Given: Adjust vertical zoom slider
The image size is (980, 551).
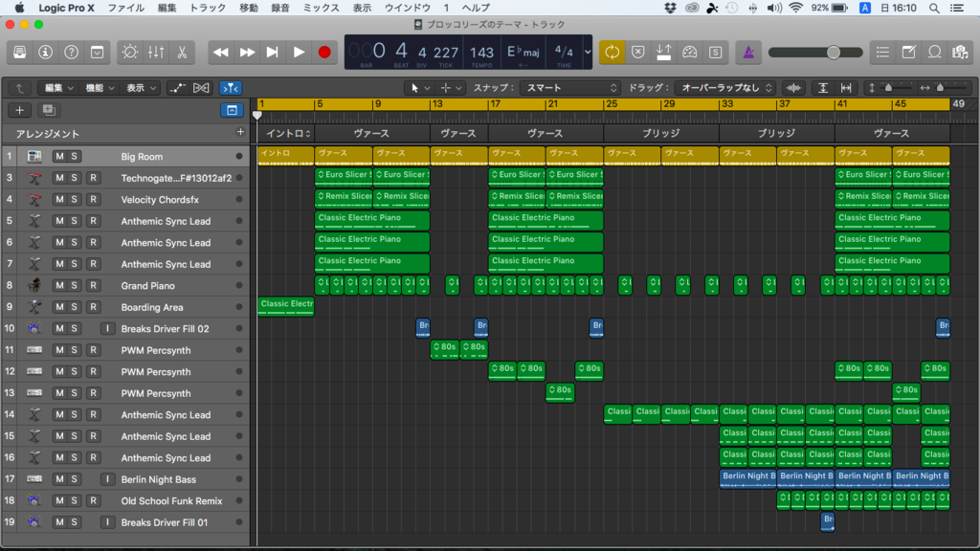Looking at the screenshot, I should [891, 88].
